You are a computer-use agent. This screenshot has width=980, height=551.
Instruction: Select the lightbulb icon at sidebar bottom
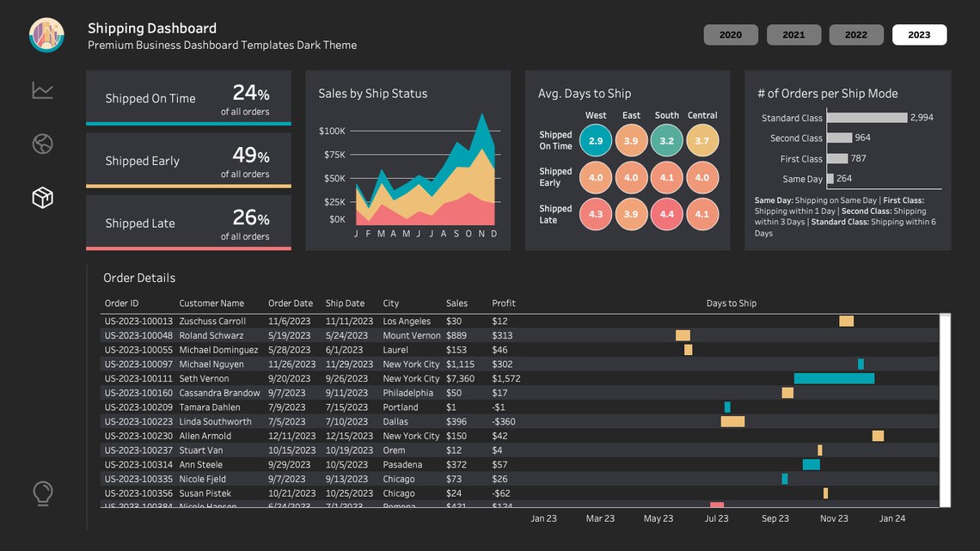pos(42,493)
